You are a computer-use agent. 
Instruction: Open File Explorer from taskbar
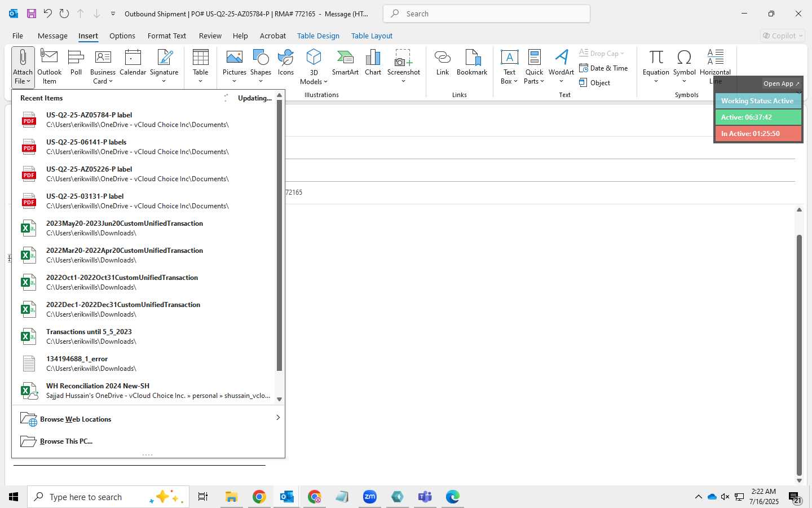coord(231,497)
